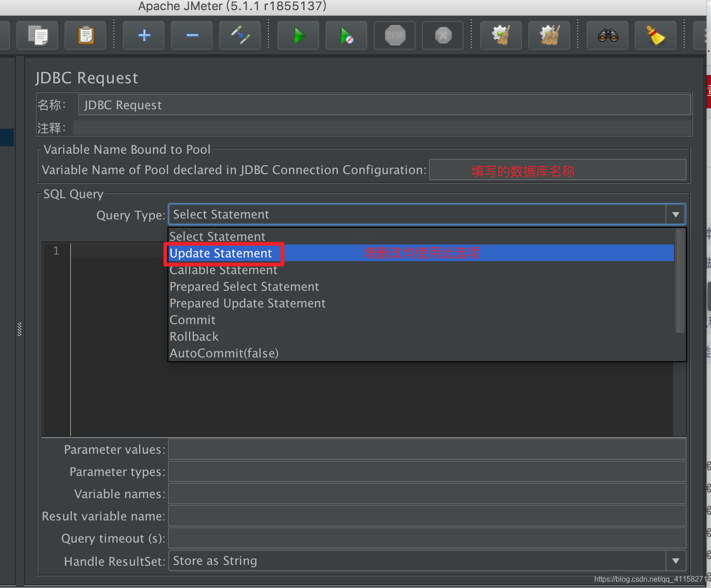This screenshot has width=711, height=588.
Task: Choose Prepared Select Statement option
Action: point(421,287)
